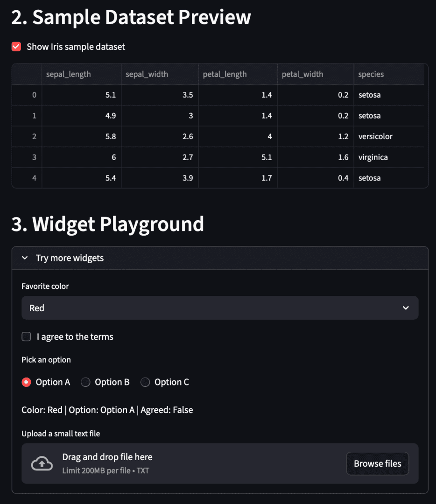Click row index 4 in the table
Screen dimensions: 436x504
(34, 178)
